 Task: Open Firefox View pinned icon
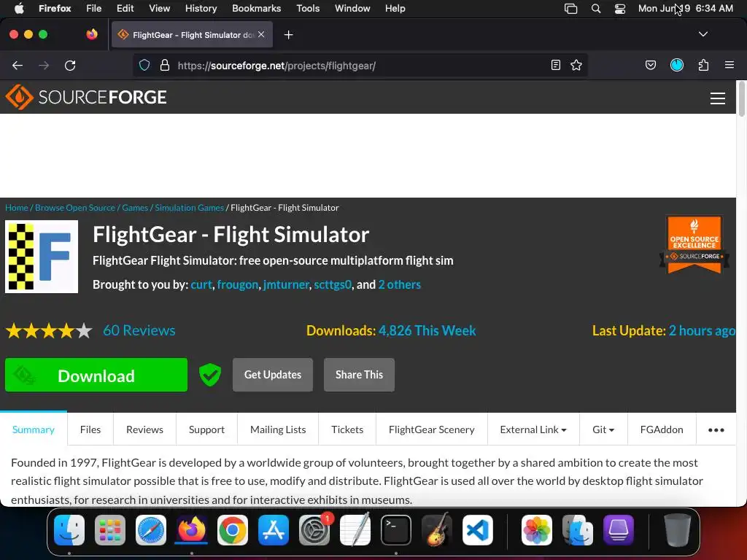click(92, 34)
